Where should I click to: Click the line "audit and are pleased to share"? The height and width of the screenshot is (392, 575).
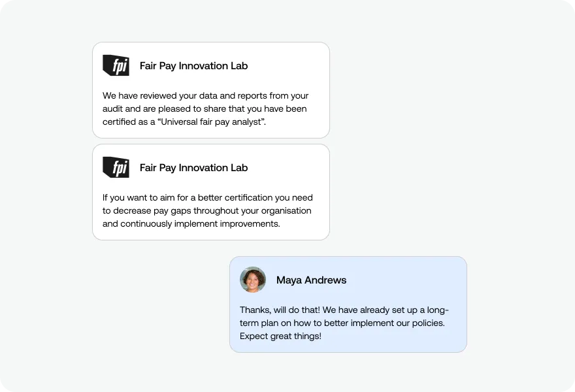click(x=205, y=109)
